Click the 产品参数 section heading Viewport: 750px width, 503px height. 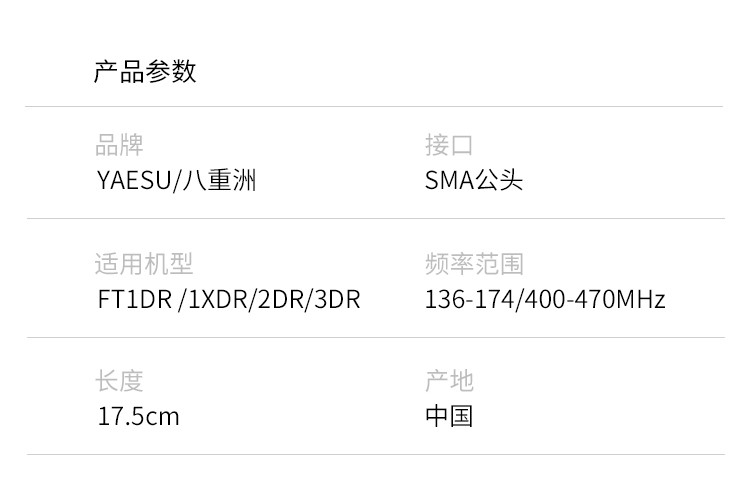coord(145,72)
